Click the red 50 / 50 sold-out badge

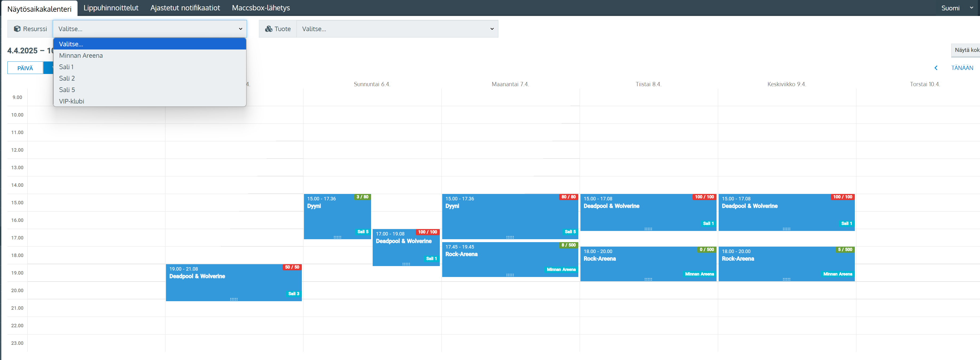click(292, 267)
